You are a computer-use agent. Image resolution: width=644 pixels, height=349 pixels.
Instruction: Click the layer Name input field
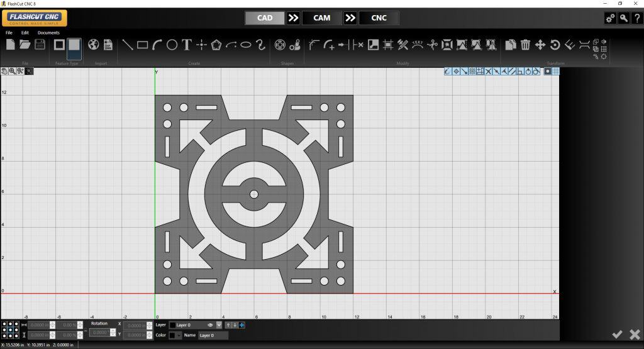(x=213, y=335)
